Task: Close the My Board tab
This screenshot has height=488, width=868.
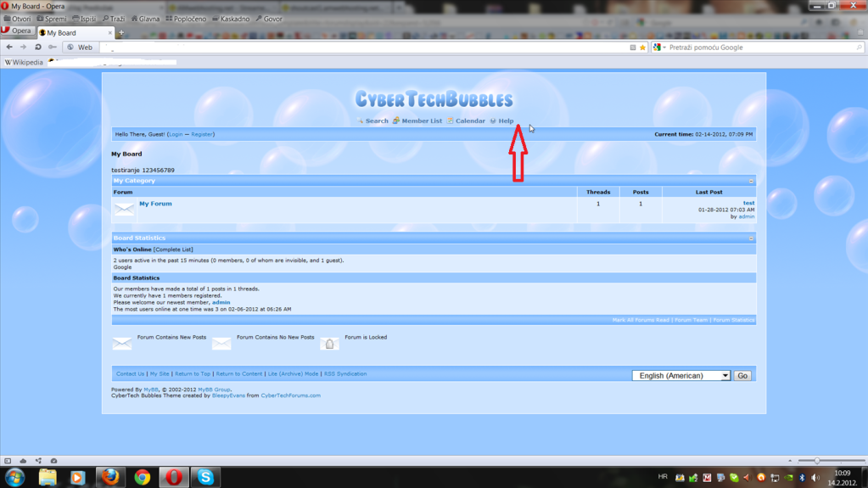Action: 109,33
